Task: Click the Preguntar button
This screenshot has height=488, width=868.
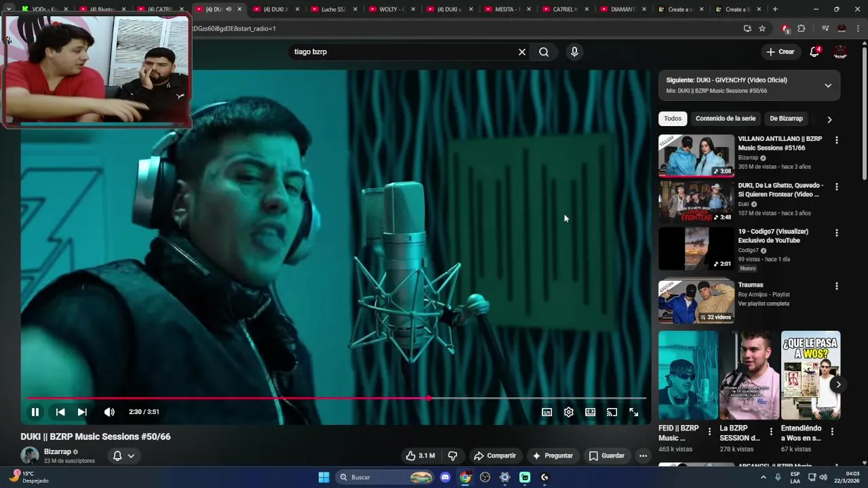Action: tap(553, 455)
